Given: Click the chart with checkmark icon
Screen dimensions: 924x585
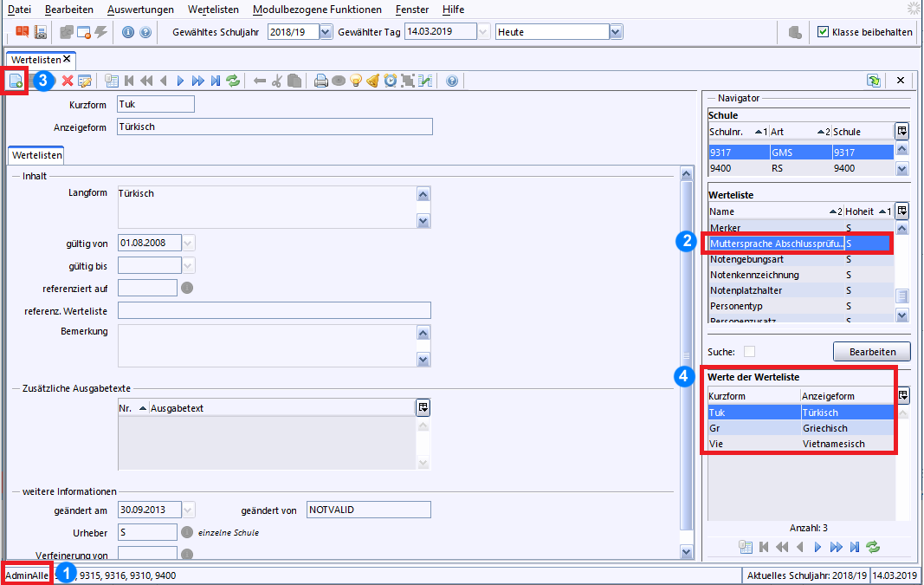Looking at the screenshot, I should pos(425,81).
